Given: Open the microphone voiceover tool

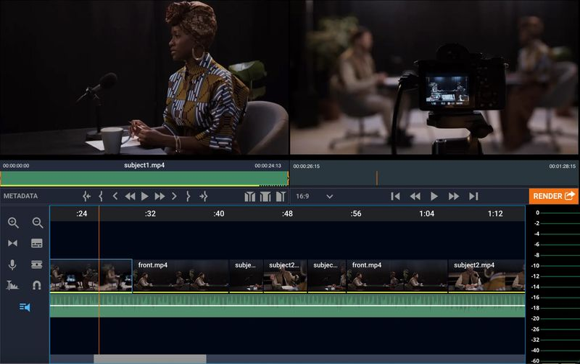Looking at the screenshot, I should (x=12, y=264).
